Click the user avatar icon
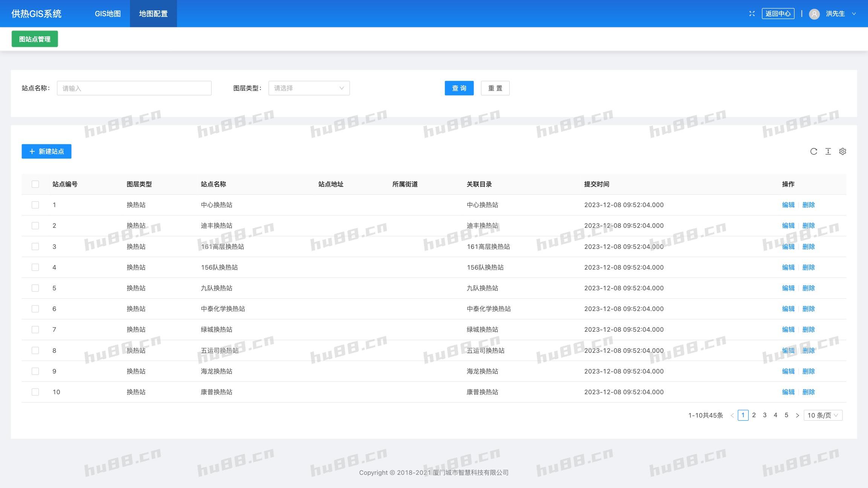Viewport: 868px width, 488px height. pyautogui.click(x=814, y=14)
